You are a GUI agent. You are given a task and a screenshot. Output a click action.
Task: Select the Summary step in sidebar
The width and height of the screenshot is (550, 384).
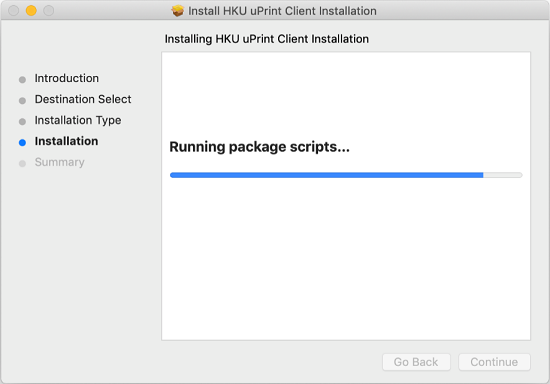pos(59,162)
